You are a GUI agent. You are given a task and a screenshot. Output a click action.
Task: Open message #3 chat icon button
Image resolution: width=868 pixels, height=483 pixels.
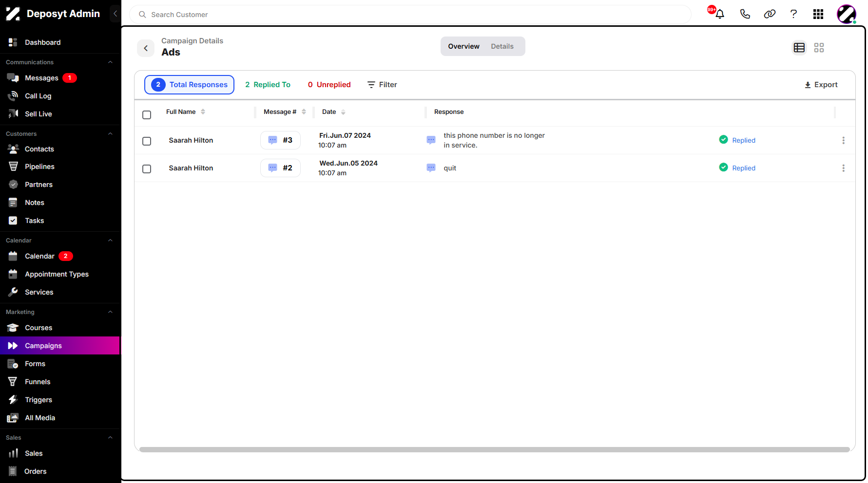pos(280,140)
